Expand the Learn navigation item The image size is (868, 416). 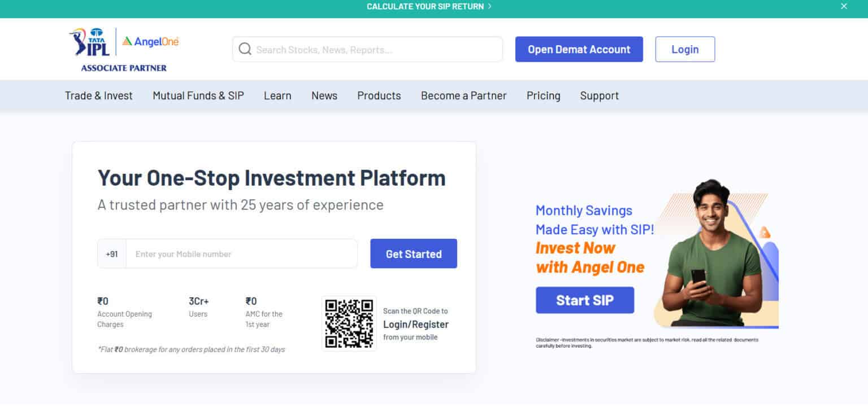(277, 95)
